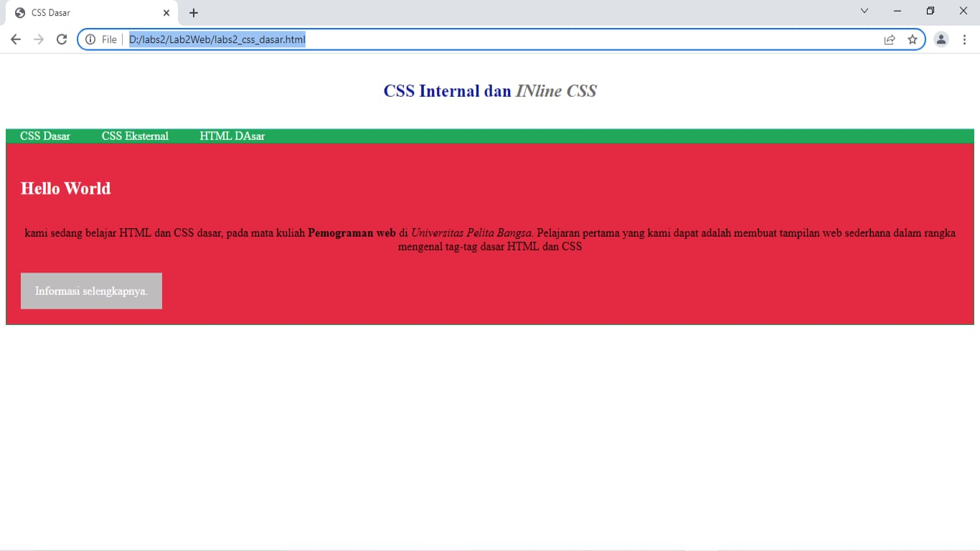Open the CSS Eksternal link
The image size is (980, 551).
click(x=135, y=136)
